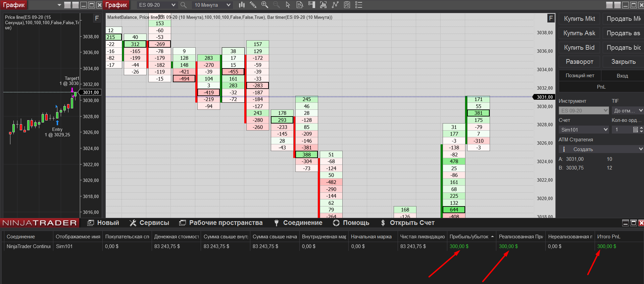Select the NinjaTrader Continuum connection cell
The image size is (644, 284).
click(29, 246)
